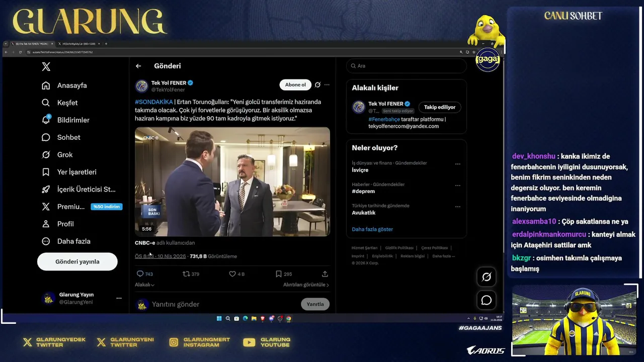Open more options for Avukatlık trend
This screenshot has height=362, width=644.
(x=458, y=207)
